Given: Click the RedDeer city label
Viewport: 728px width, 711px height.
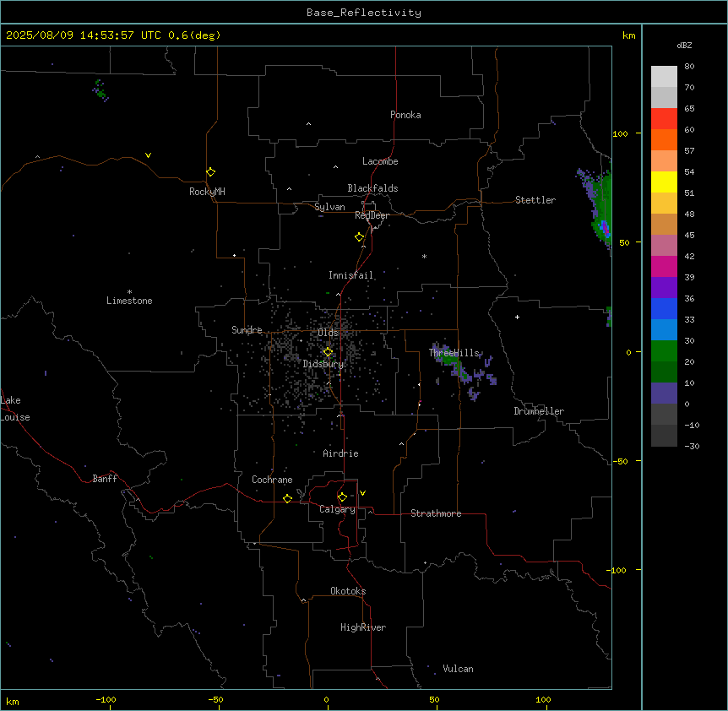Looking at the screenshot, I should 372,215.
